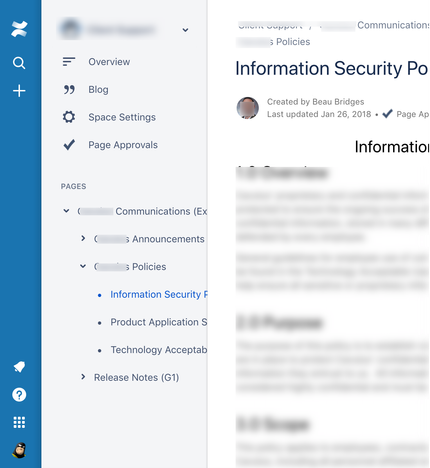Click the blurred space avatar icon
This screenshot has width=430, height=468.
(70, 29)
